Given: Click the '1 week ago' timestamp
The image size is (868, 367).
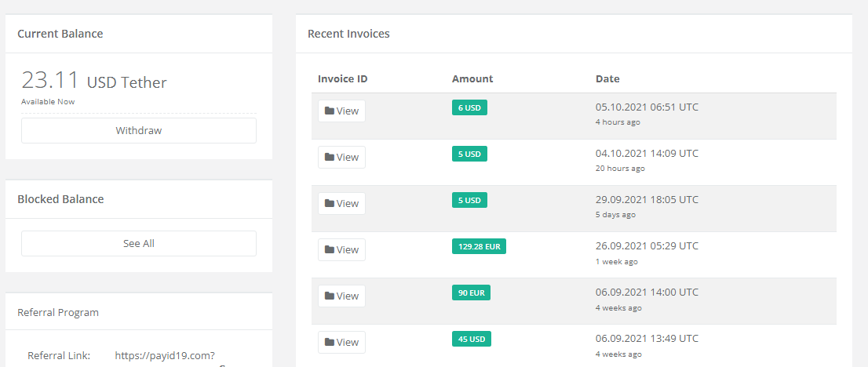Looking at the screenshot, I should click(x=617, y=261).
